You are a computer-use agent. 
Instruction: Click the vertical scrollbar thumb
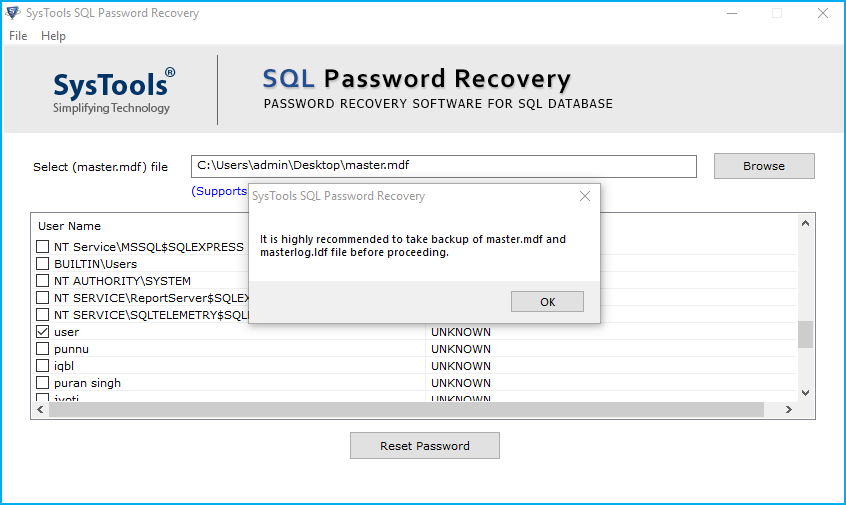click(x=806, y=335)
